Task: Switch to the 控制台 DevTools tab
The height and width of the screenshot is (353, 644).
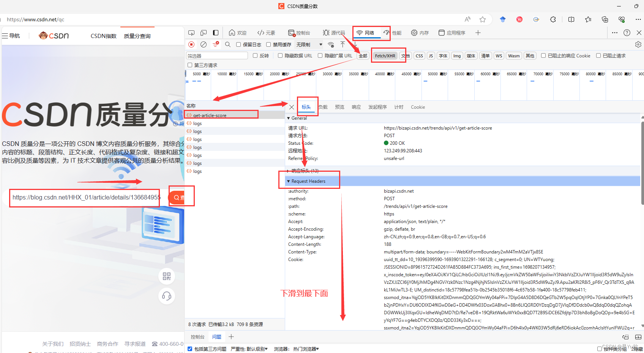Action: click(299, 33)
